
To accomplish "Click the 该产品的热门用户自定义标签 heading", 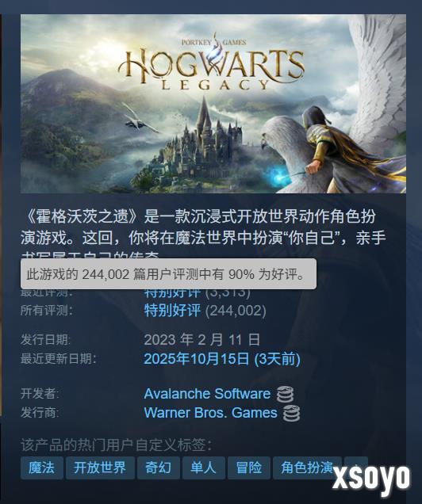I will 117,445.
